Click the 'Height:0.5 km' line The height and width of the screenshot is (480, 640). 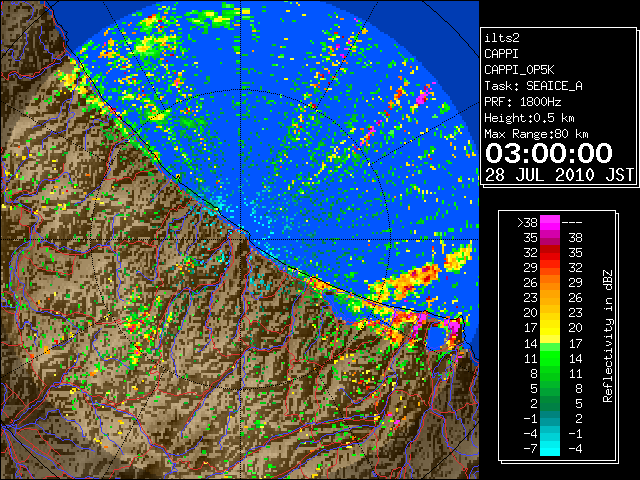tap(529, 118)
